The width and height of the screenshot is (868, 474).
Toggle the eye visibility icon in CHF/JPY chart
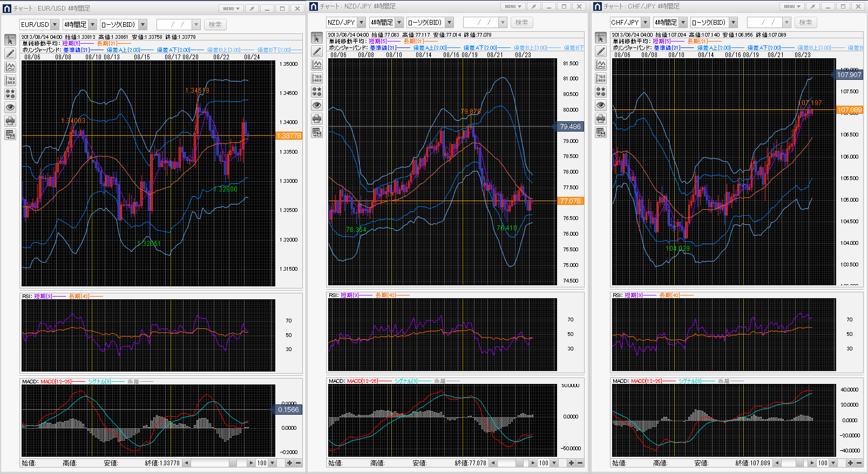(601, 105)
